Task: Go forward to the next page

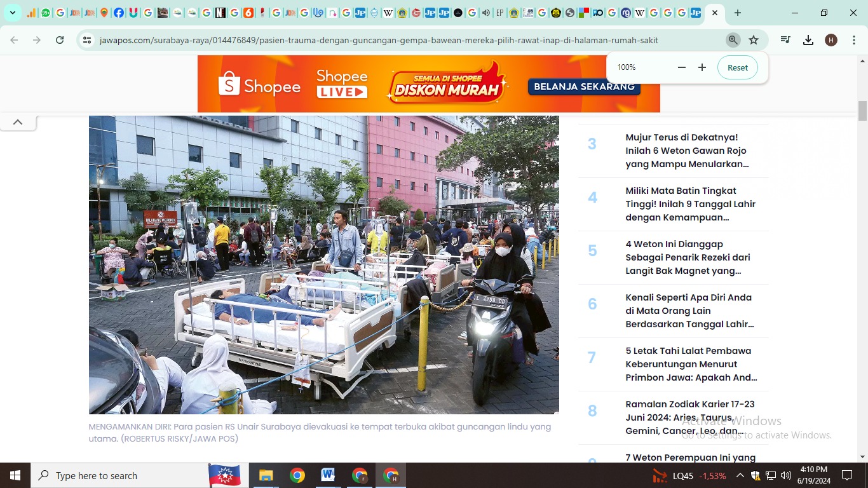Action: click(37, 40)
